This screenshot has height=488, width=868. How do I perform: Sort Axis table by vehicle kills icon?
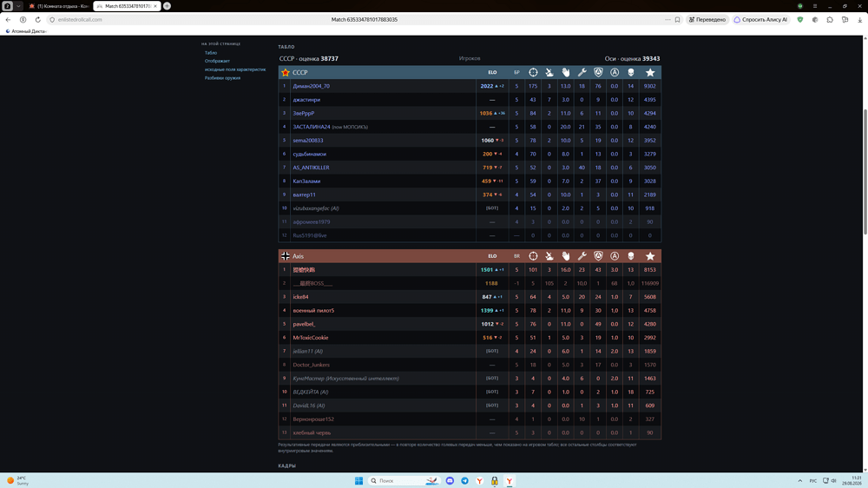(x=549, y=256)
